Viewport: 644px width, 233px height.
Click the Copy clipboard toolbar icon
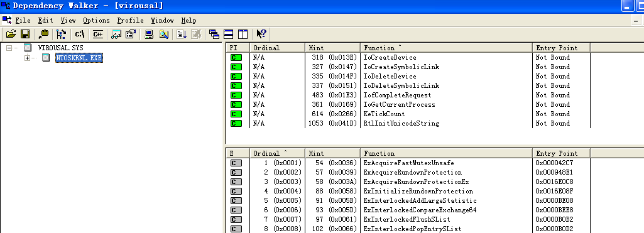pyautogui.click(x=43, y=34)
